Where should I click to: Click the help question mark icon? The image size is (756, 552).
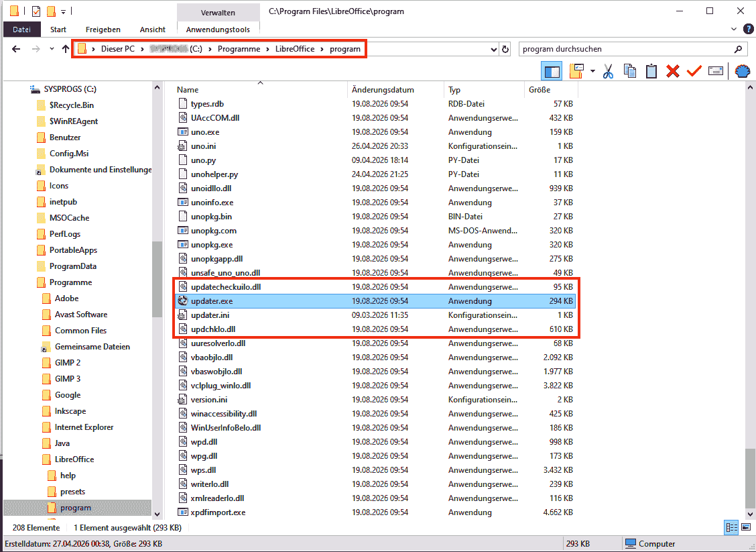click(x=748, y=30)
